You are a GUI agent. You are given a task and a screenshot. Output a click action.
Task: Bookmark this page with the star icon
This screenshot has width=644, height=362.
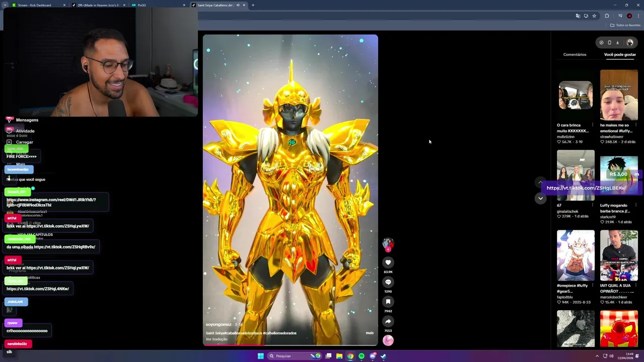coord(594,16)
